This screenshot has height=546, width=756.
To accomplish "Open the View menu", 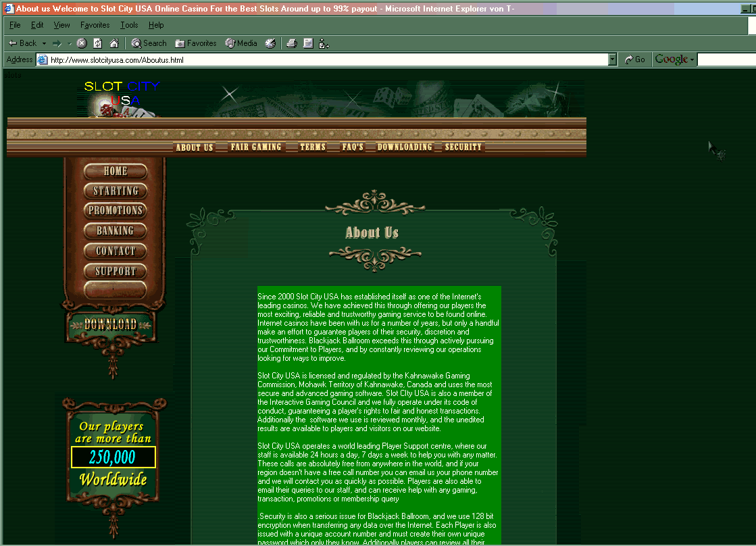I will [61, 25].
